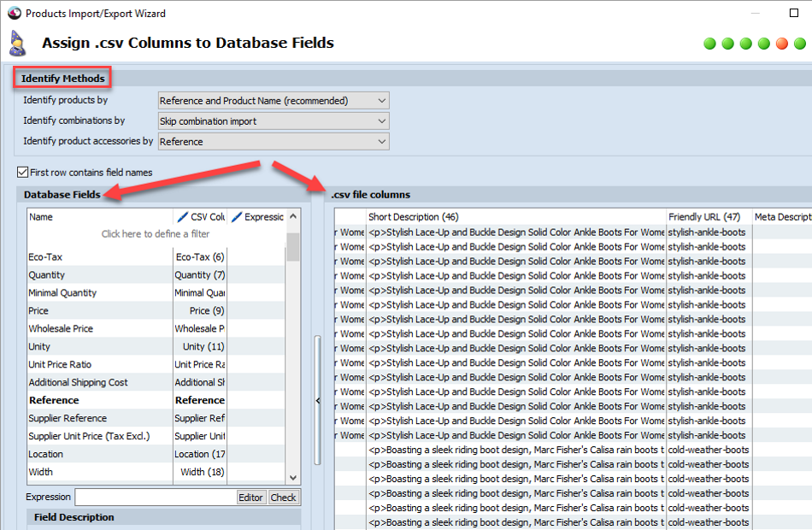Collapse panel using the splitter arrow

click(318, 400)
